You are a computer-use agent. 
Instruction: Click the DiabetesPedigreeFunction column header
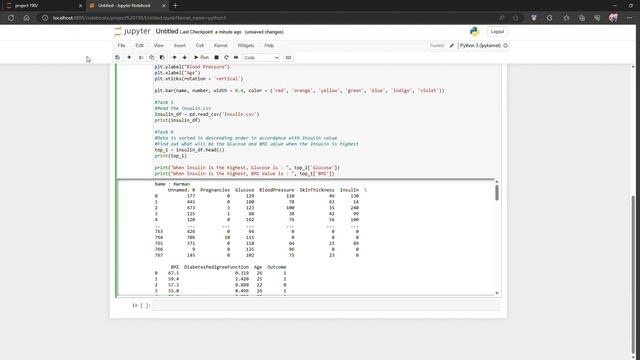(216, 267)
